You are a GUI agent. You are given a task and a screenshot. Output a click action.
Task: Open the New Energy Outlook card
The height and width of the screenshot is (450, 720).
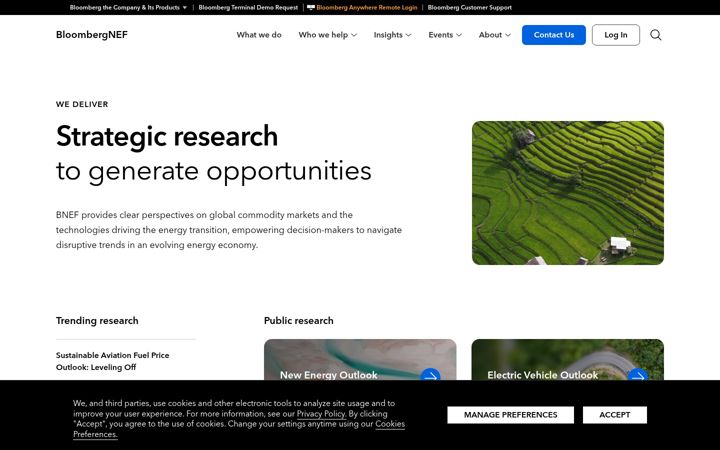[360, 360]
